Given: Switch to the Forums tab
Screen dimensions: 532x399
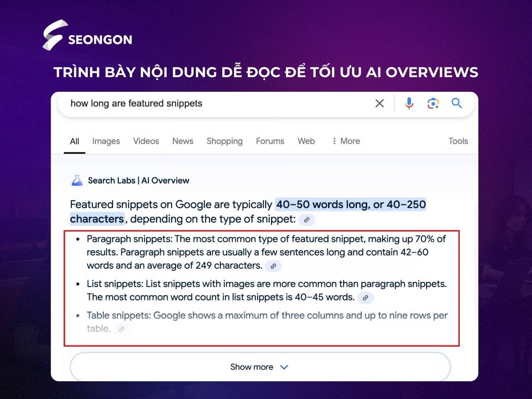Looking at the screenshot, I should [x=270, y=141].
